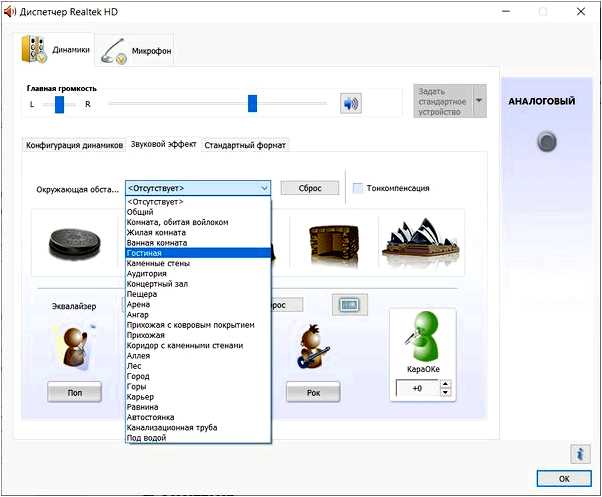Decrease the KaraOKe key with down arrow
Screen dimensions: 602x497
pyautogui.click(x=445, y=393)
